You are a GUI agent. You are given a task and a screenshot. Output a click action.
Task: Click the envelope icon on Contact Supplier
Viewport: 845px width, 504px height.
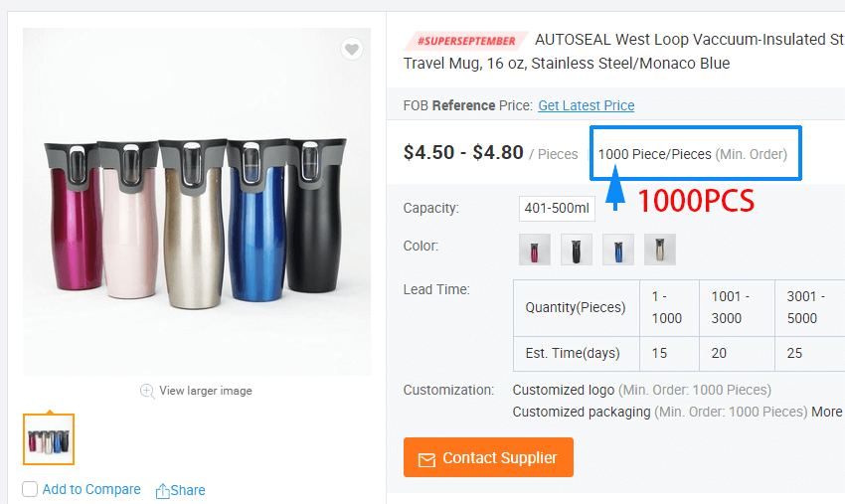(x=426, y=458)
